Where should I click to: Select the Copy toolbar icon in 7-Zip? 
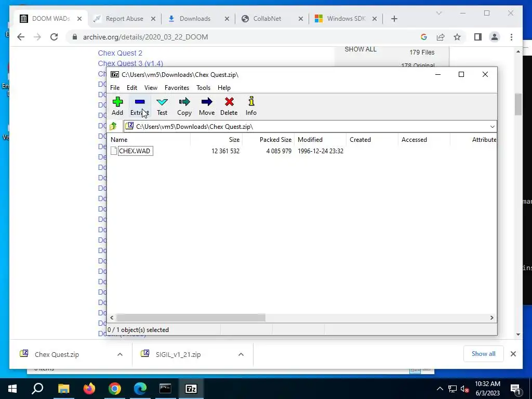tap(184, 106)
